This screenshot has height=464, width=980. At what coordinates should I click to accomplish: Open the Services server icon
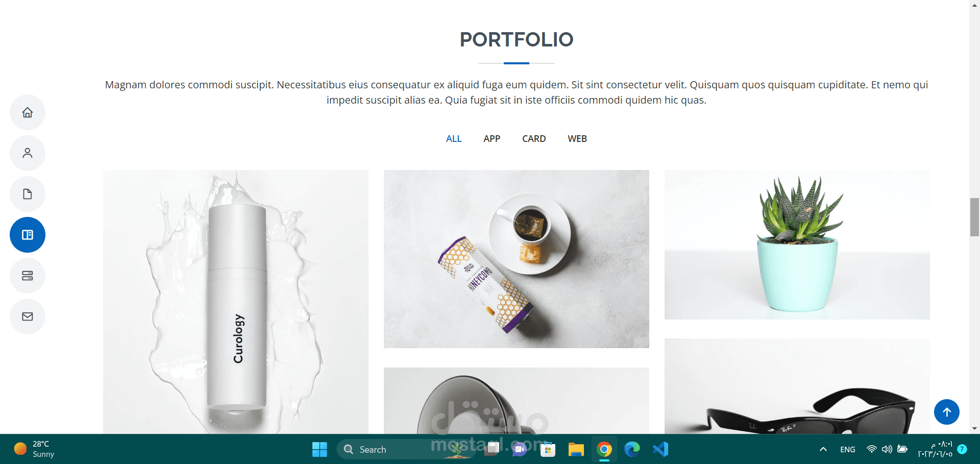[28, 276]
